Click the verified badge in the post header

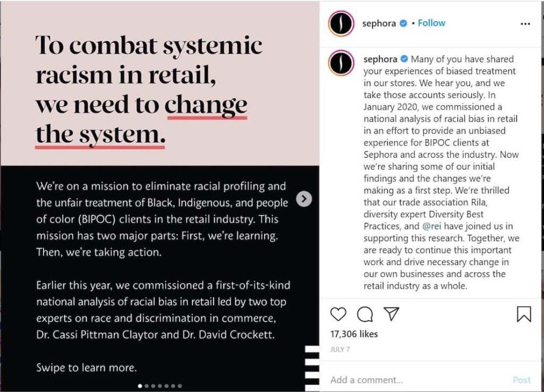click(x=404, y=23)
